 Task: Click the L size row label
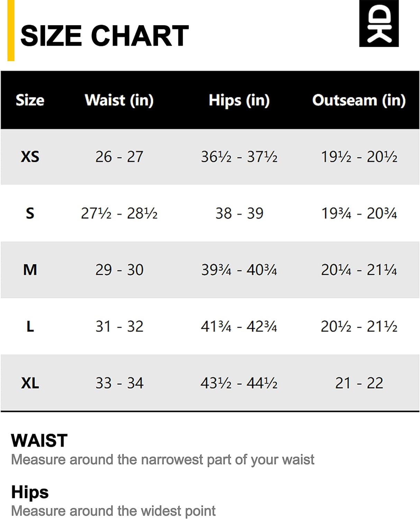[x=30, y=326]
